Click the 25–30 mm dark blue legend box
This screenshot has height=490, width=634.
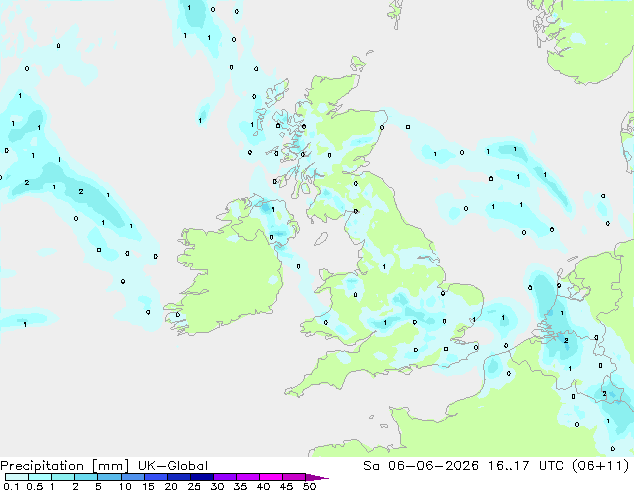click(202, 477)
